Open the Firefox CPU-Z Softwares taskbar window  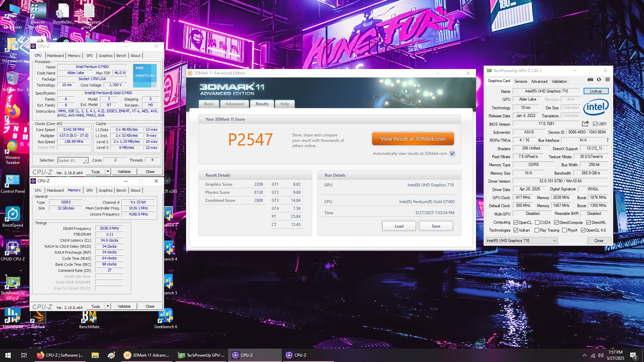tap(60, 355)
